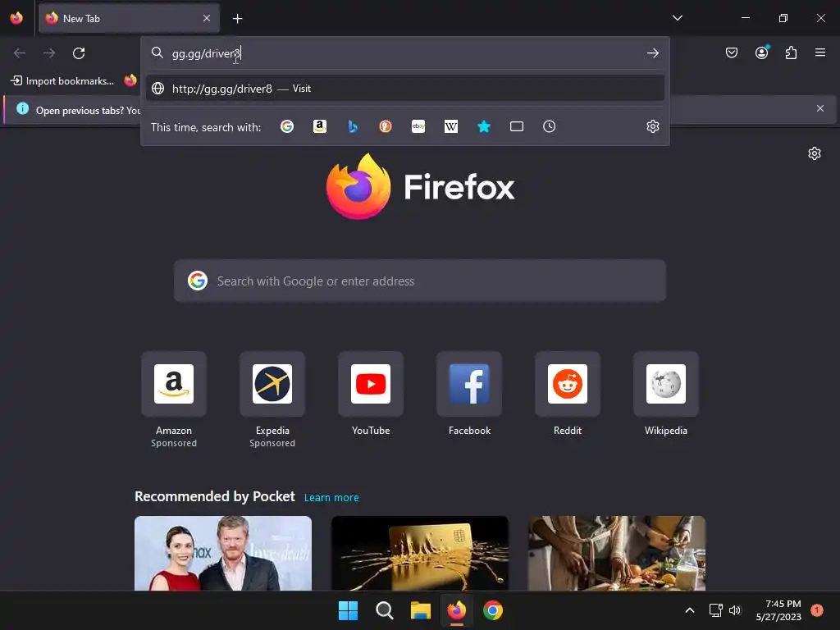Open the Firefox application menu
840x630 pixels.
[819, 52]
